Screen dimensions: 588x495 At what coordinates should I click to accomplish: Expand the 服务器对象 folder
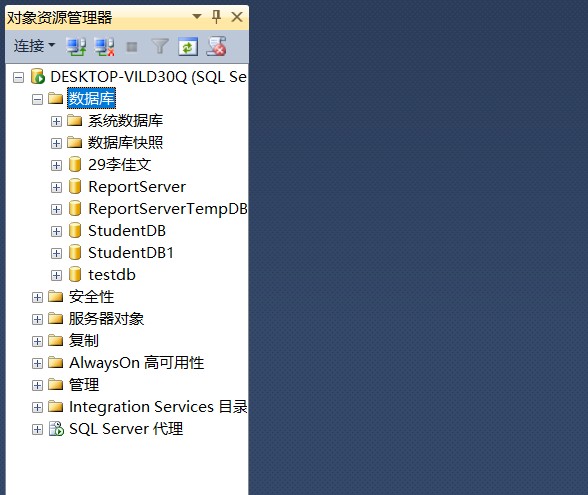click(x=37, y=319)
